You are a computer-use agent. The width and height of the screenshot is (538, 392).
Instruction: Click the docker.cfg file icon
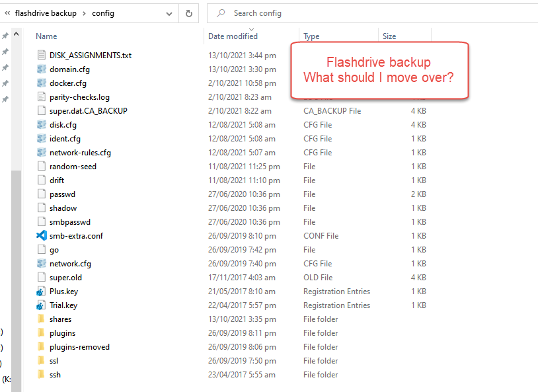pyautogui.click(x=42, y=83)
